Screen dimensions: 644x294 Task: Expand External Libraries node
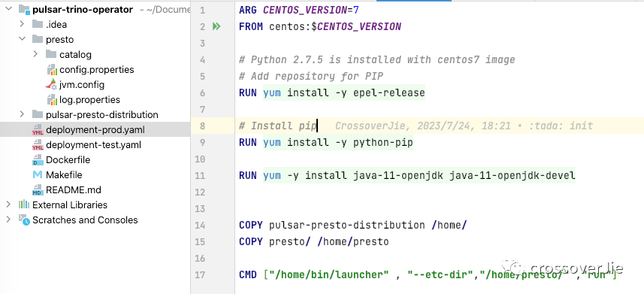click(8, 205)
